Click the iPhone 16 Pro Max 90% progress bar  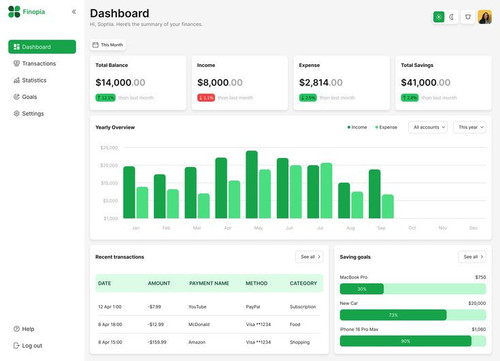[413, 341]
